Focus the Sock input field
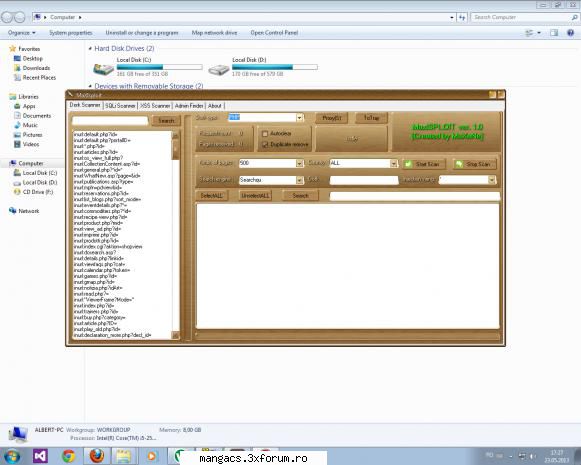The image size is (581, 465). click(364, 180)
